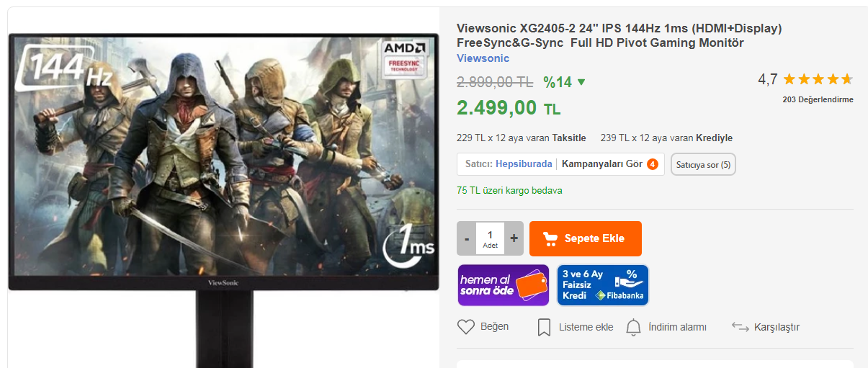
Task: Increase quantity with the plus button
Action: [x=514, y=238]
